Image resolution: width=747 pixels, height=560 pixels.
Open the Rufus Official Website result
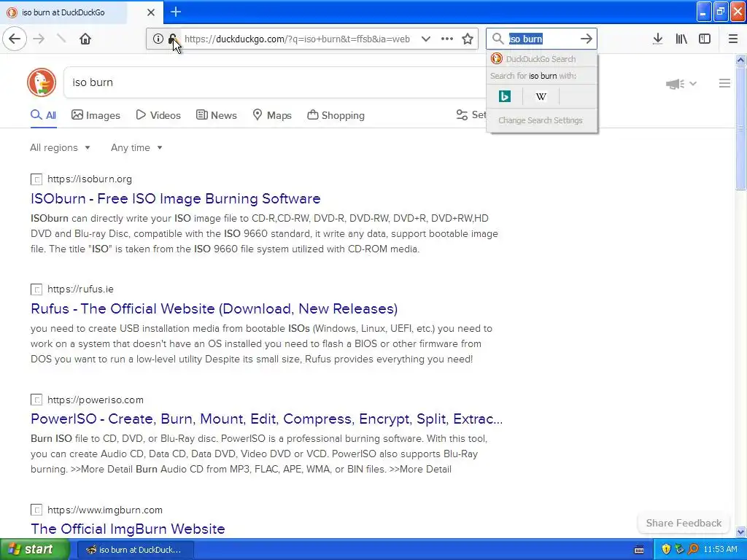click(214, 308)
